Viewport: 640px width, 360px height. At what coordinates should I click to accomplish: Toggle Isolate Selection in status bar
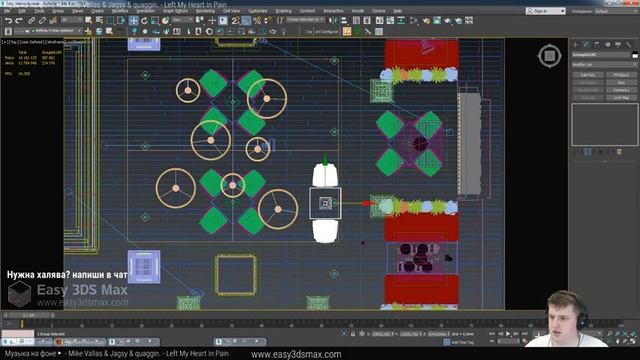pyautogui.click(x=344, y=334)
